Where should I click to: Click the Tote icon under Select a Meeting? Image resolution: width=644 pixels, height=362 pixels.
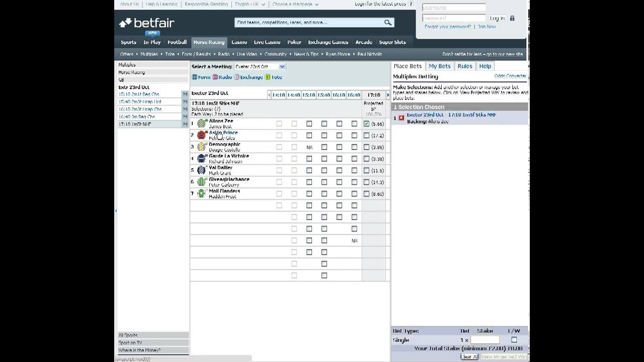[x=268, y=77]
